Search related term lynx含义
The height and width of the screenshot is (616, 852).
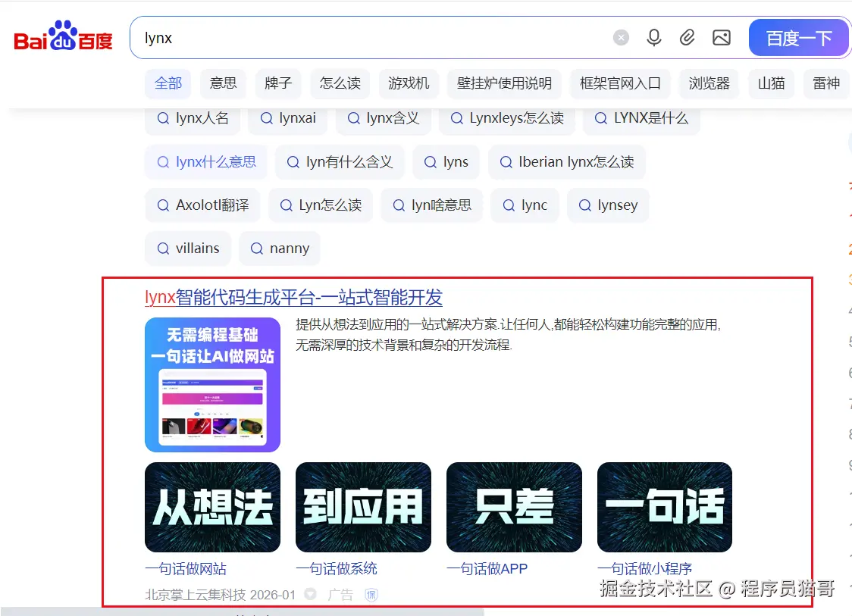tap(383, 118)
